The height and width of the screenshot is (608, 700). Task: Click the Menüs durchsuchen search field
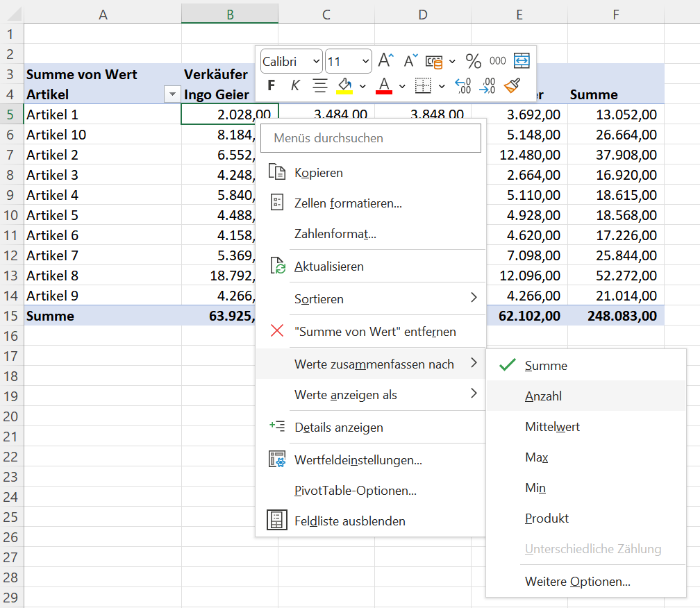pyautogui.click(x=371, y=138)
